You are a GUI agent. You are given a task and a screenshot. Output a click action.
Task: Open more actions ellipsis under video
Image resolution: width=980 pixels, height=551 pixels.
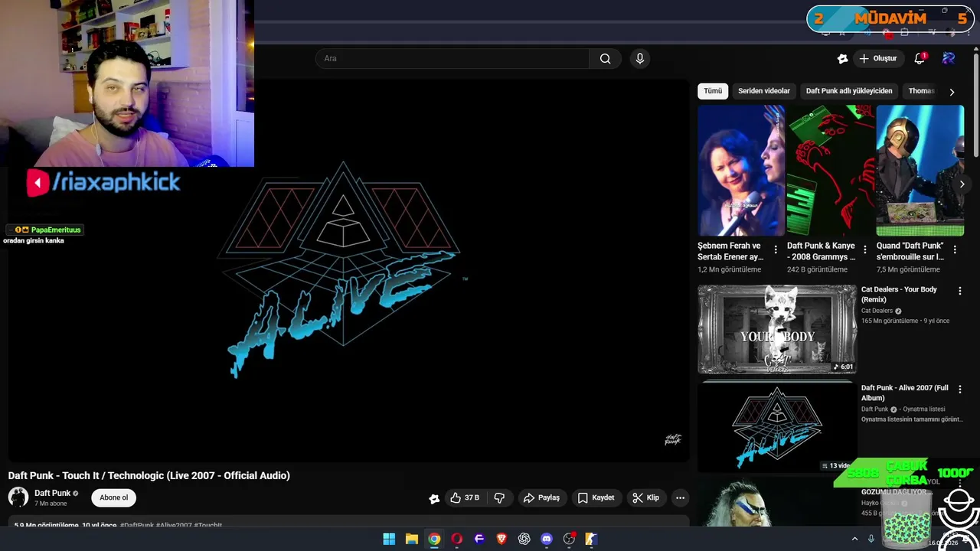680,497
